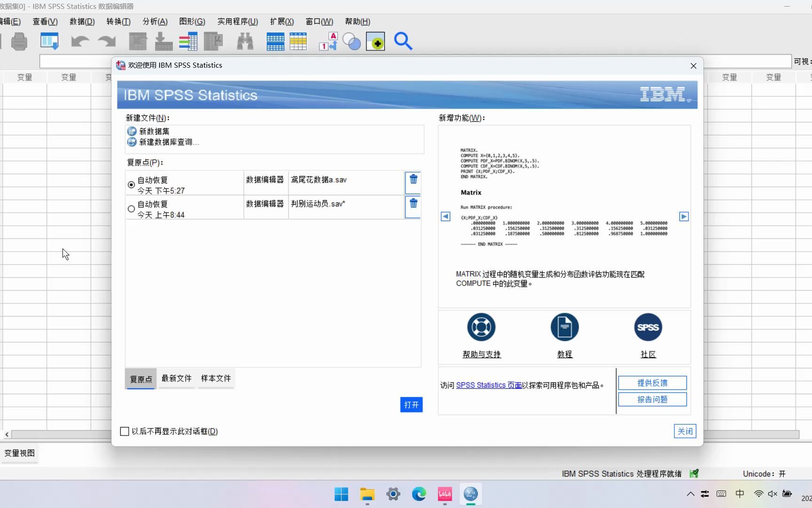Show previous new-feature slide
The image size is (812, 508).
click(x=445, y=216)
